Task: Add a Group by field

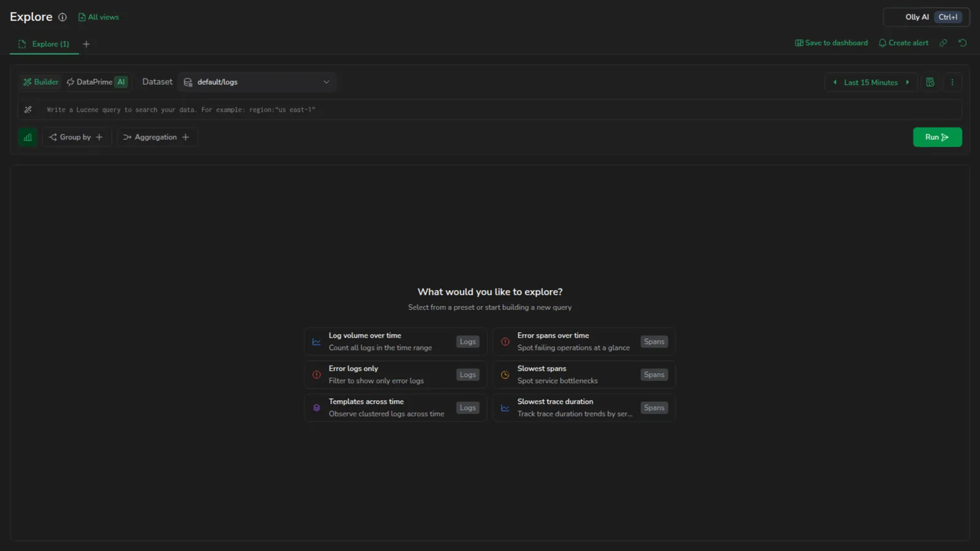Action: tap(77, 137)
